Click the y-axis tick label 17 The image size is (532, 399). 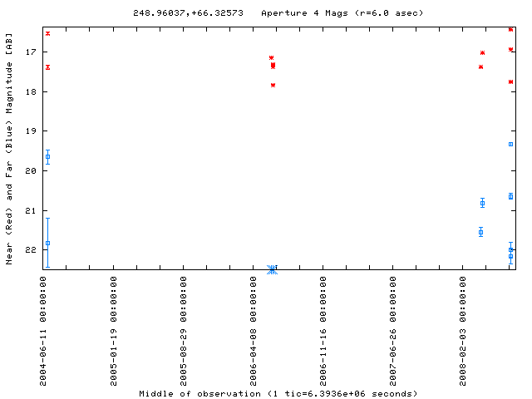31,52
